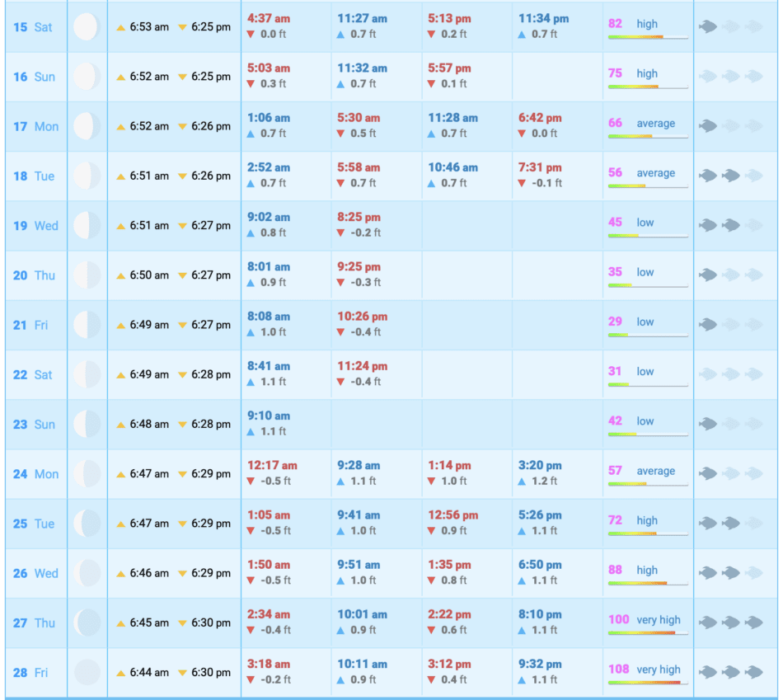Click the fish icons on Tuesday 18 row
Image resolution: width=783 pixels, height=700 pixels.
click(x=730, y=176)
